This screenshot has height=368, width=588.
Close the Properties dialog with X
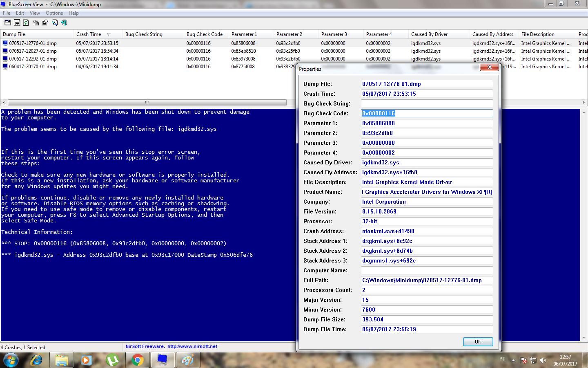(x=489, y=67)
